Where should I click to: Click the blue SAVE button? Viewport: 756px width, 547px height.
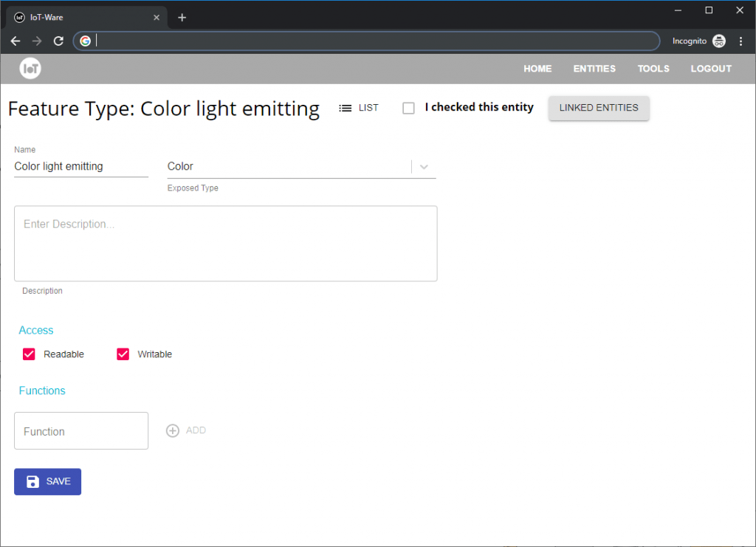click(x=48, y=481)
